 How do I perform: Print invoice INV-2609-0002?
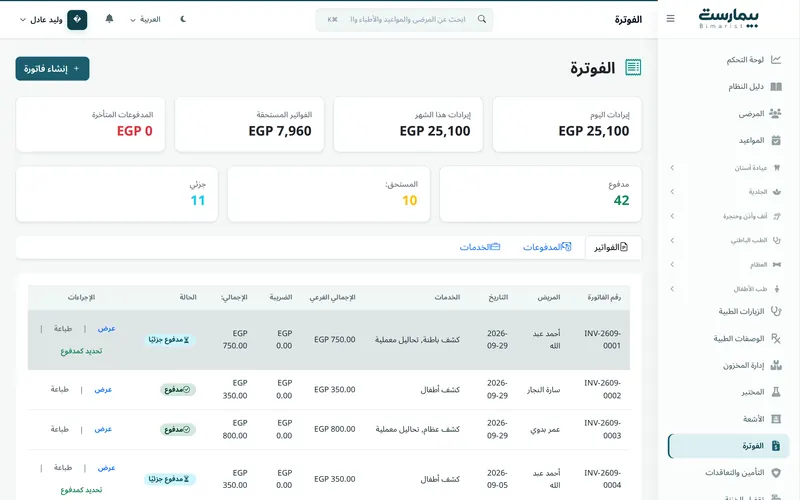[x=60, y=389]
